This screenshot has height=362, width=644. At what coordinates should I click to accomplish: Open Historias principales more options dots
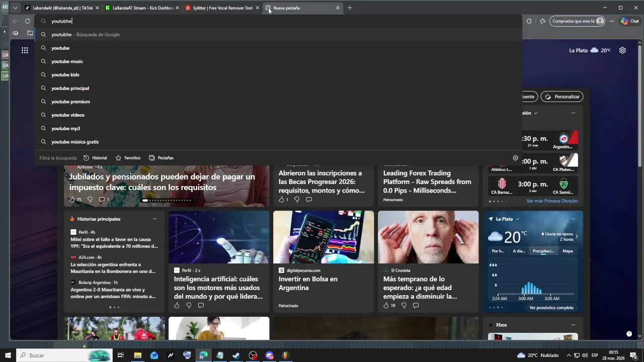154,219
